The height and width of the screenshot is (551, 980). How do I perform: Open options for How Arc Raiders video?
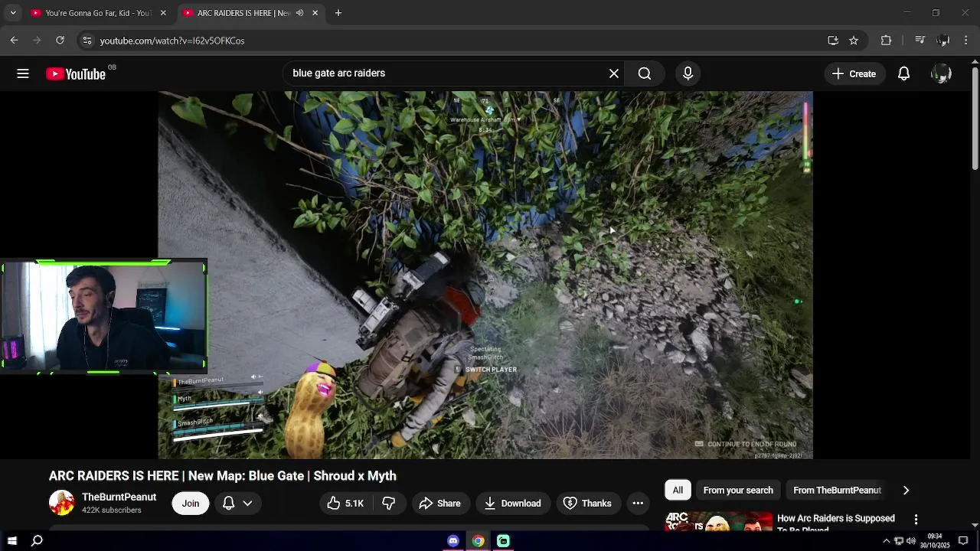pos(916,520)
